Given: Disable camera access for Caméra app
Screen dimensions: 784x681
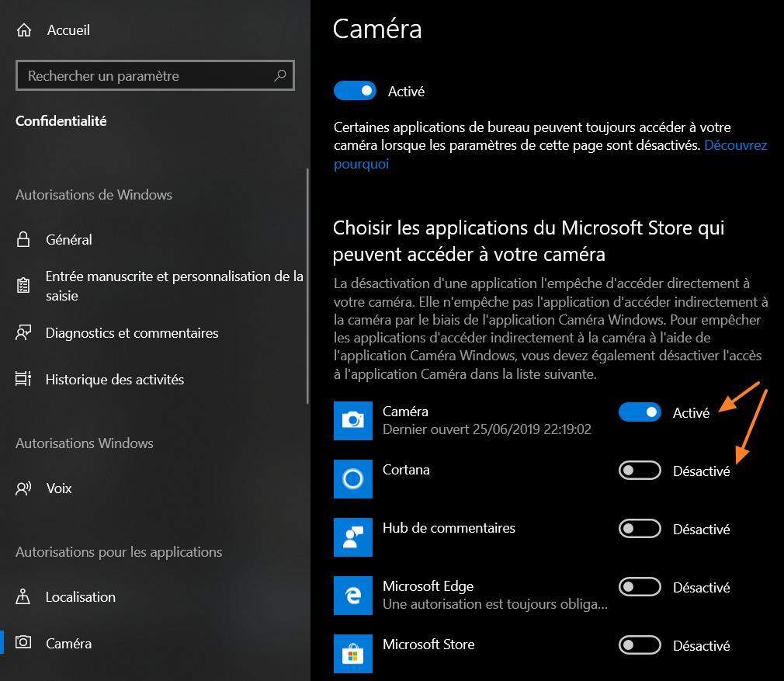Looking at the screenshot, I should tap(640, 412).
